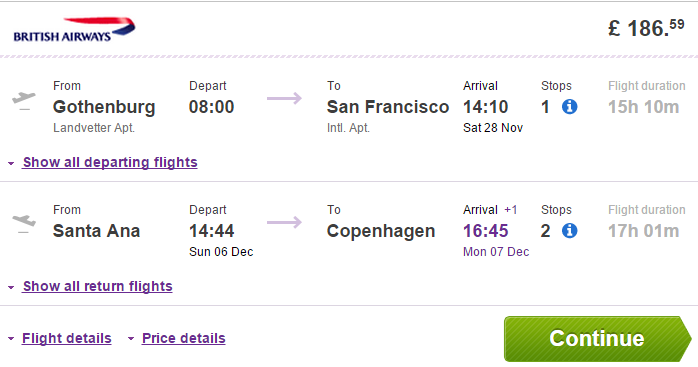Image resolution: width=698 pixels, height=367 pixels.
Task: Open stops info for the Santa Ana flight
Action: point(569,231)
